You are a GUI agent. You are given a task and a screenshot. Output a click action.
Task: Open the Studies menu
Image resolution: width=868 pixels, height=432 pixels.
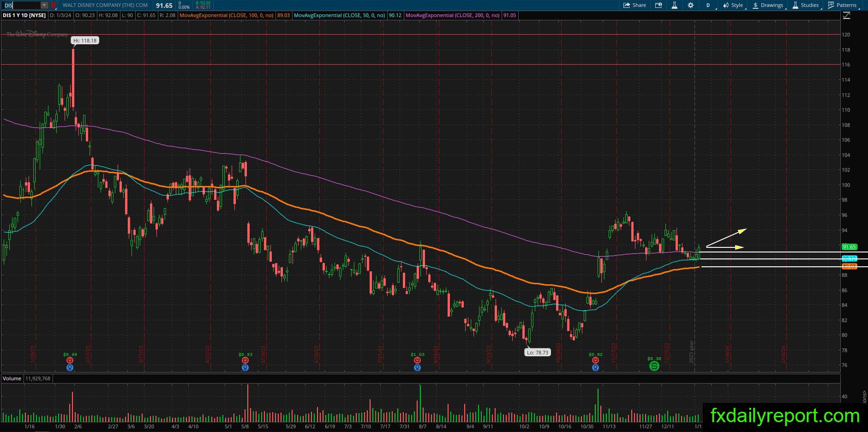point(806,5)
